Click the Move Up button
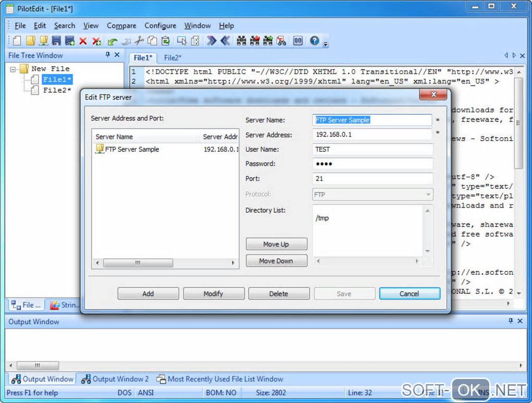532x403 pixels. pyautogui.click(x=276, y=244)
